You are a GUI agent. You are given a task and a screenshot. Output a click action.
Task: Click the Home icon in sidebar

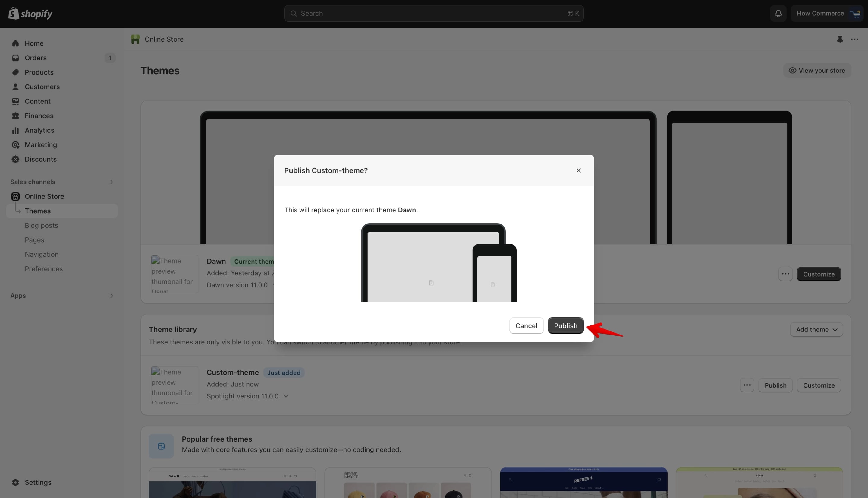[x=15, y=43]
